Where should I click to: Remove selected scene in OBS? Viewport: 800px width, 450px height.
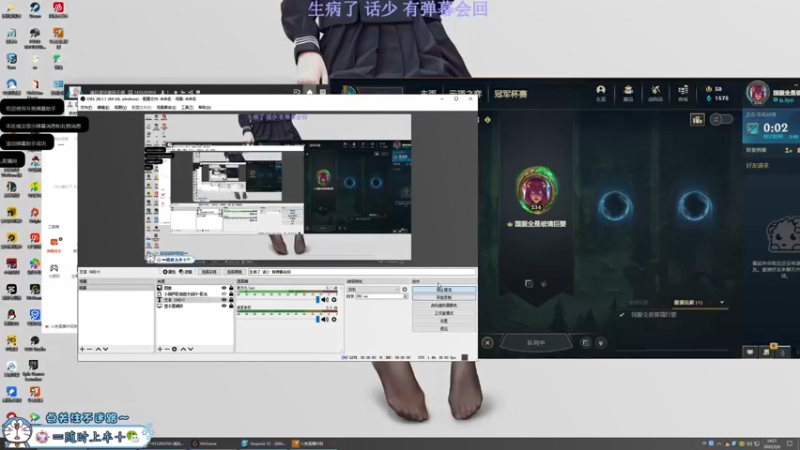90,349
